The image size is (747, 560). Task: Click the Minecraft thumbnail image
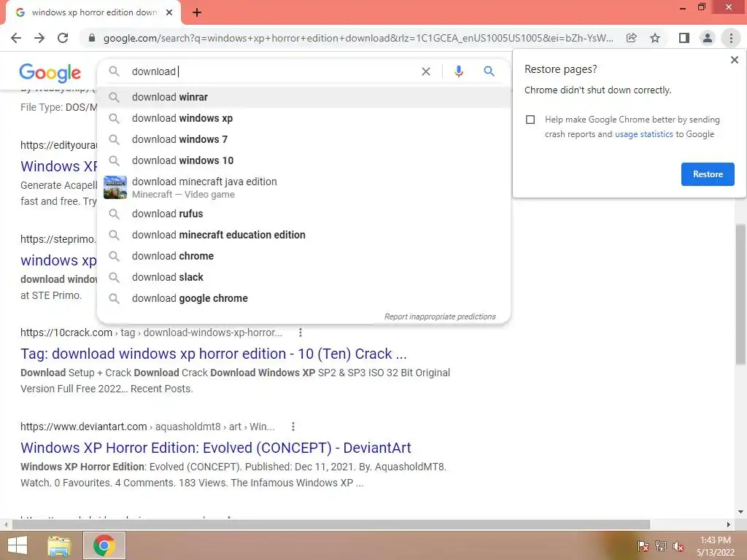(x=115, y=187)
